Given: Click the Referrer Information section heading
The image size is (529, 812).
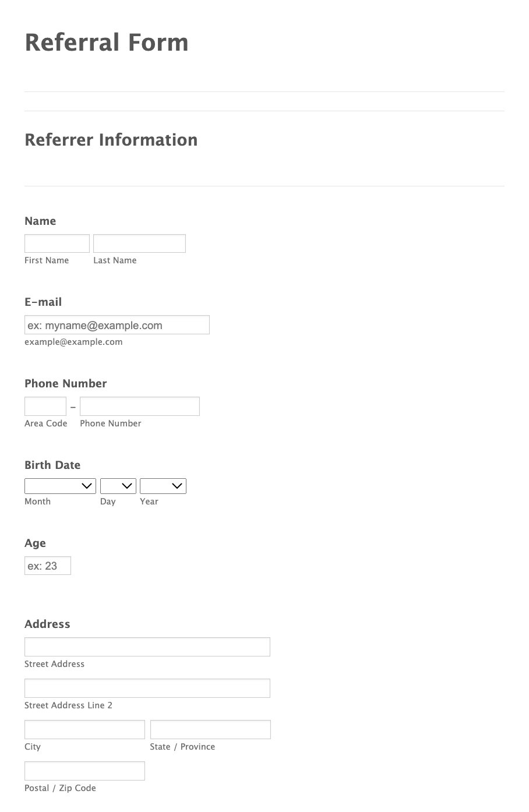Looking at the screenshot, I should [111, 140].
